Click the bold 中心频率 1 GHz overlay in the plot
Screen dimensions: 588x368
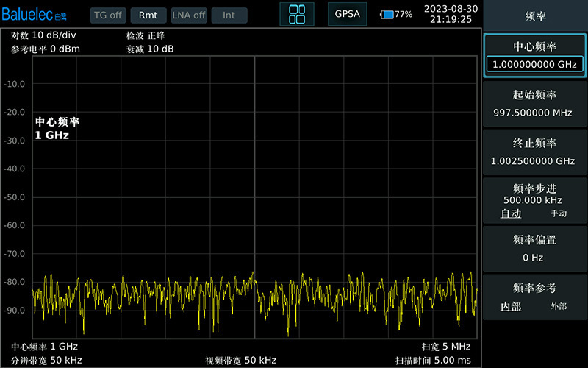[x=57, y=128]
